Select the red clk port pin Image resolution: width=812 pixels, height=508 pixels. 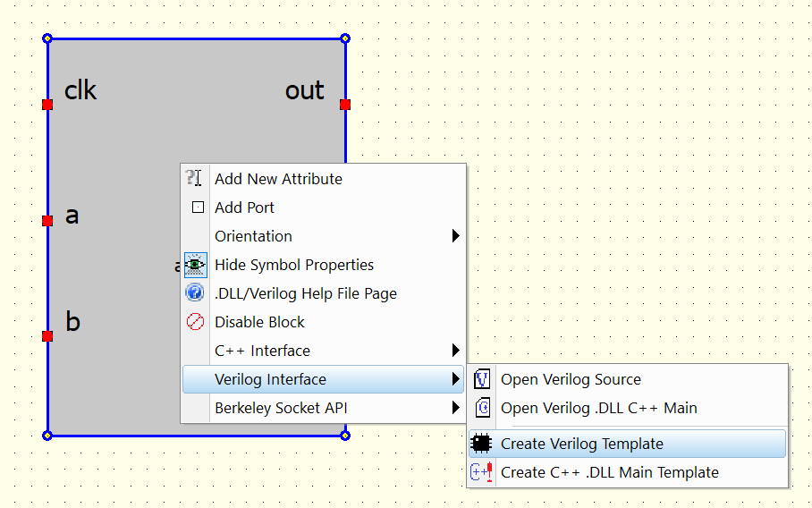coord(47,105)
